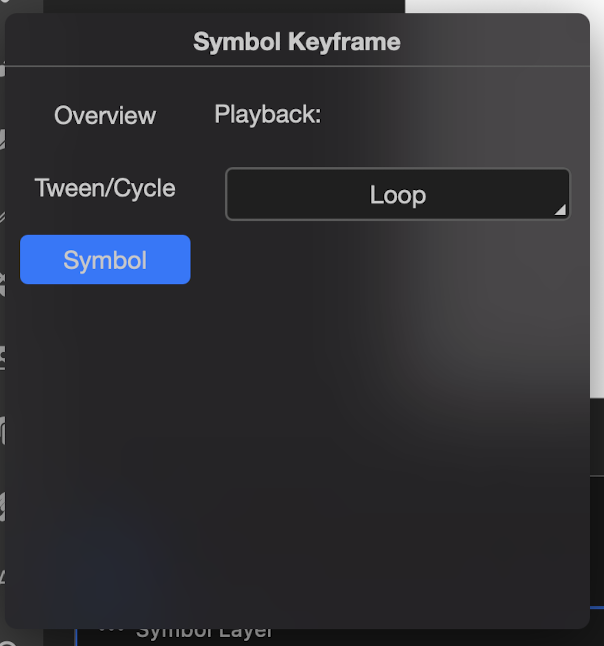Screen dimensions: 604x646
Task: Open the Tween/Cycle tab
Action: (105, 188)
